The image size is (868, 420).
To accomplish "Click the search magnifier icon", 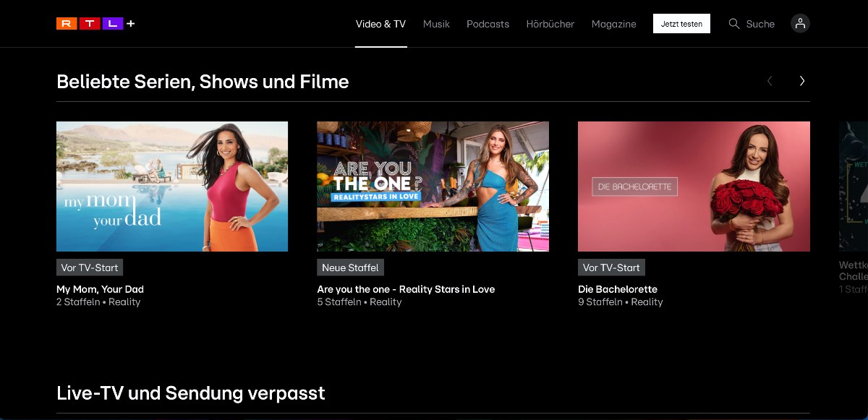I will (734, 24).
